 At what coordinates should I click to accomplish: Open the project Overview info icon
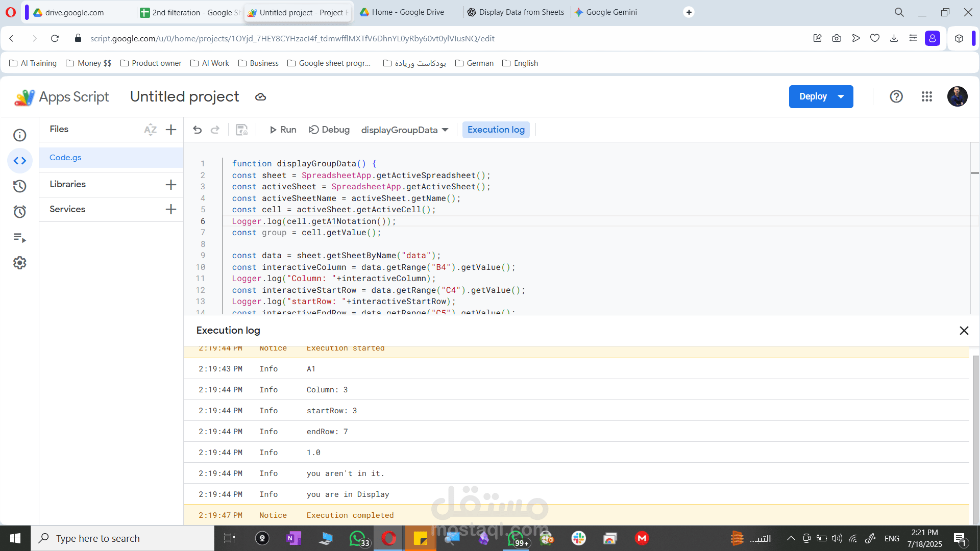pos(19,135)
